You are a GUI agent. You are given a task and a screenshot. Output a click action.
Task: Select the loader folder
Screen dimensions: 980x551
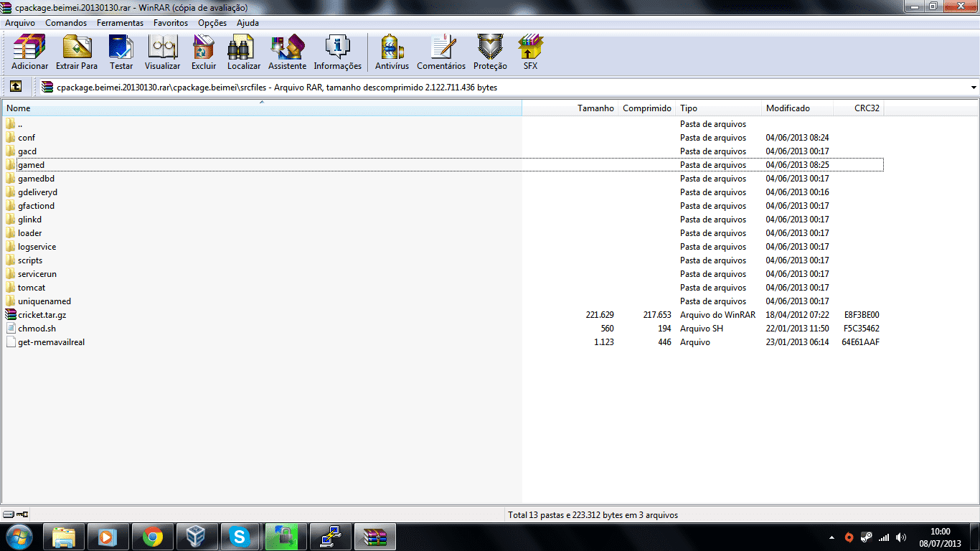point(443,233)
